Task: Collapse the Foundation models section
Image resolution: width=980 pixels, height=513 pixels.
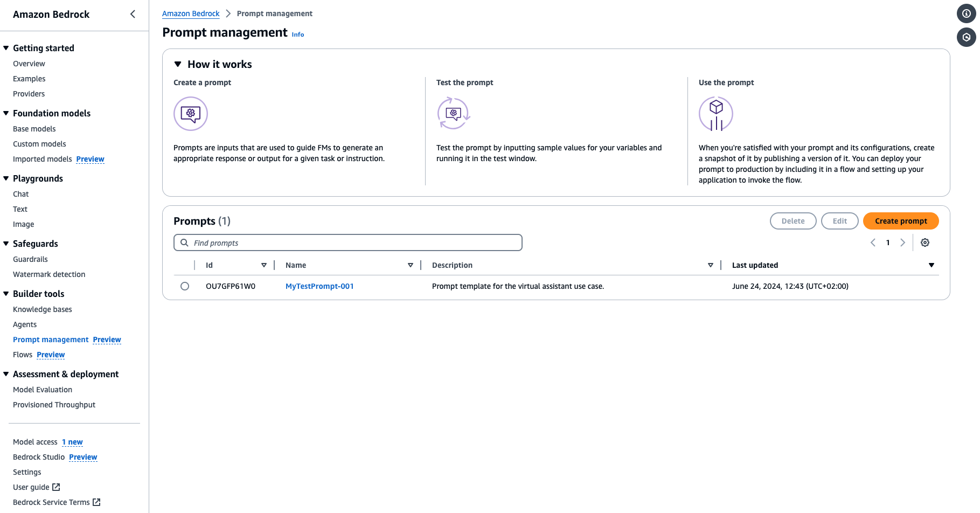Action: (6, 113)
